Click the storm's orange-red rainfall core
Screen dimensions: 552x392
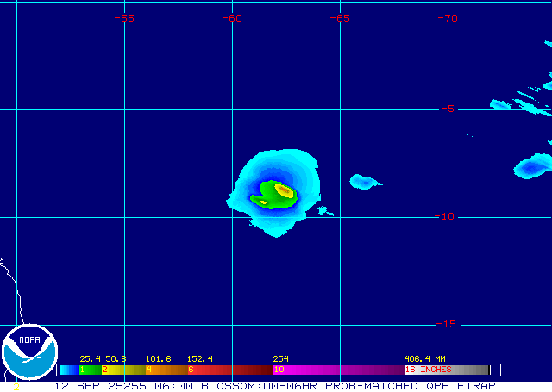284,190
